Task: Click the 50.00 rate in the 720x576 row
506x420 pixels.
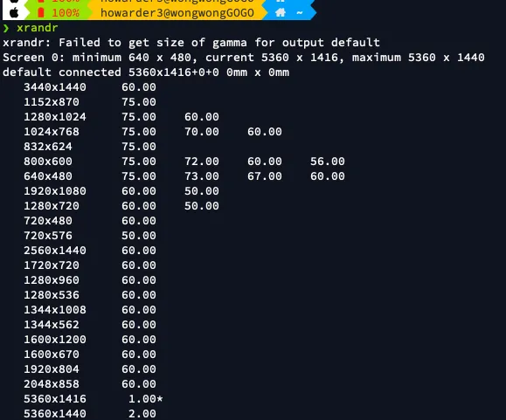Action: coord(139,235)
